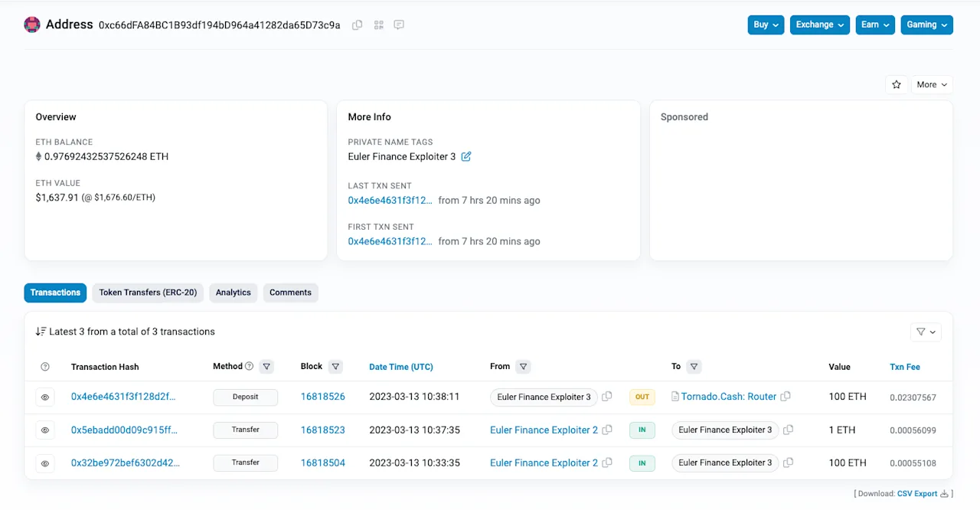
Task: Switch to Token Transfers (ERC-20) tab
Action: point(149,293)
